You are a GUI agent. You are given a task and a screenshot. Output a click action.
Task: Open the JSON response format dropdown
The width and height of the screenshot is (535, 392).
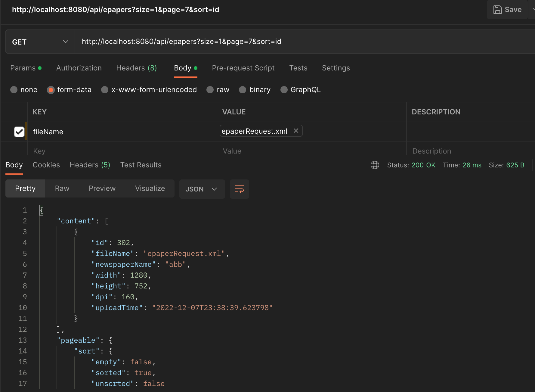pyautogui.click(x=202, y=189)
